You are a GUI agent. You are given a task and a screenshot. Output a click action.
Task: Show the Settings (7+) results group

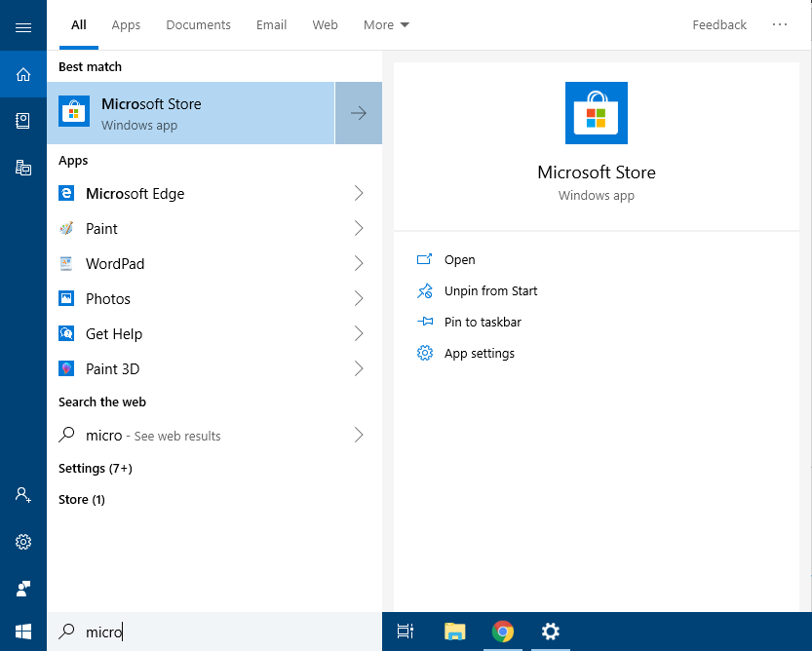click(x=96, y=468)
